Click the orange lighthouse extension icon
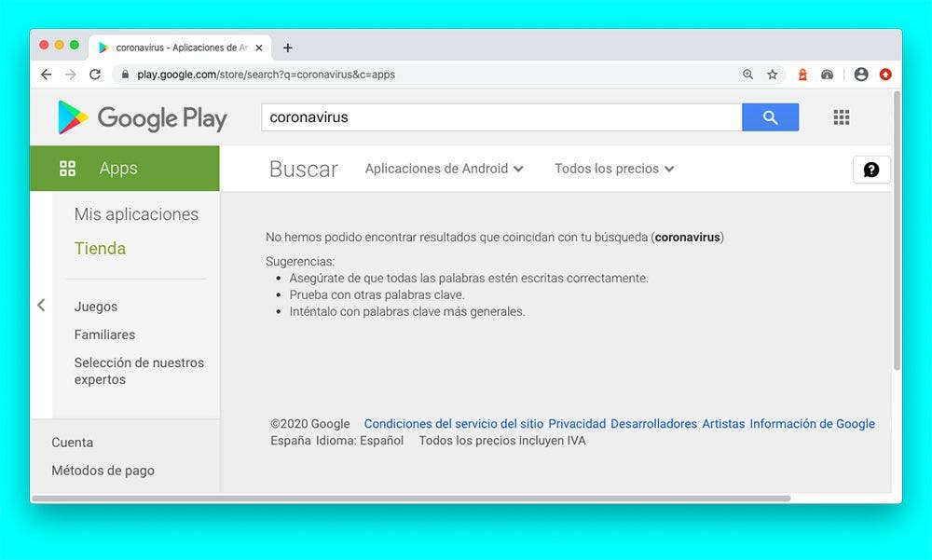Viewport: 932px width, 560px height. [802, 75]
